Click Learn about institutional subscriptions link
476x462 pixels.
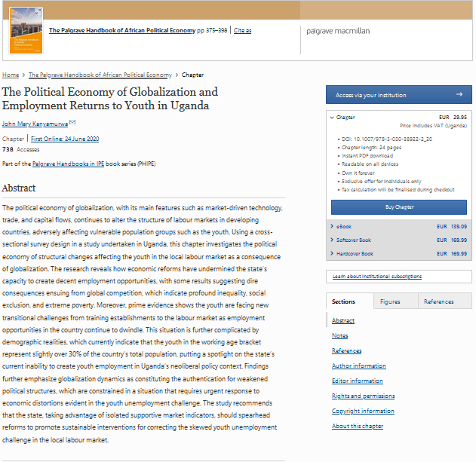point(376,277)
